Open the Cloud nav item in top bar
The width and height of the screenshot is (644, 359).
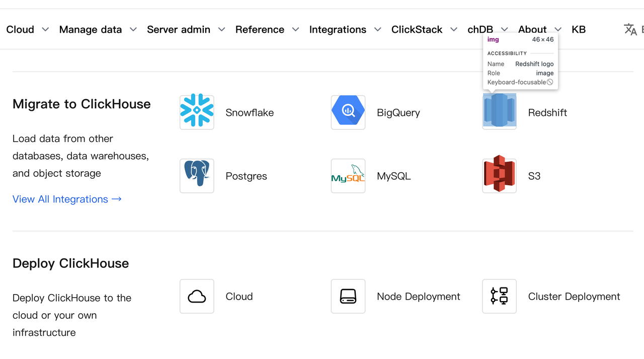point(20,30)
